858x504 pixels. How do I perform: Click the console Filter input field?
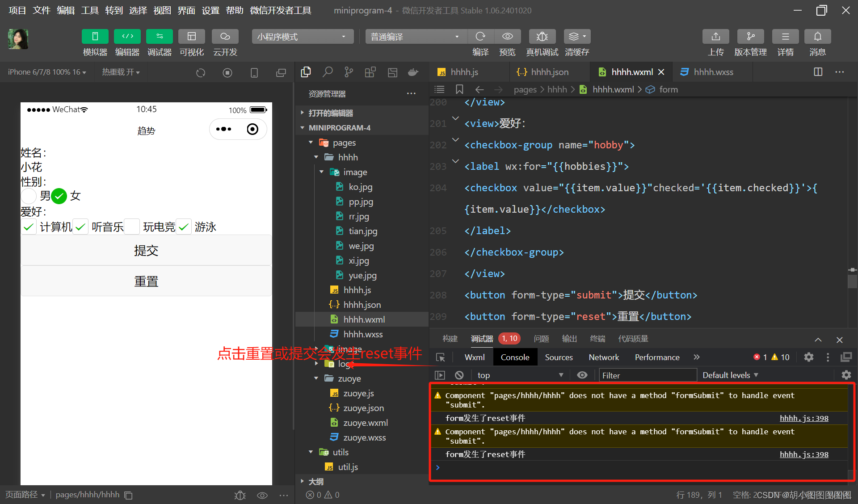click(647, 375)
